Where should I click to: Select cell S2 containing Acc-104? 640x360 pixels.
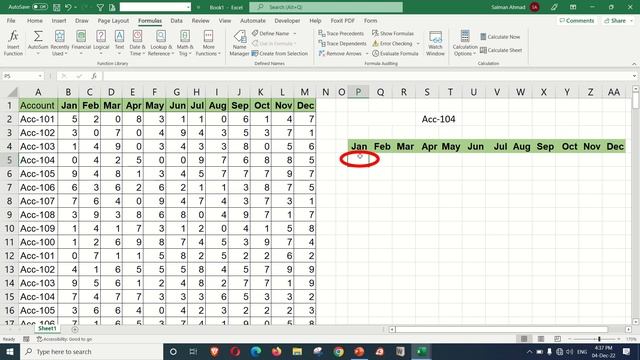(x=427, y=119)
